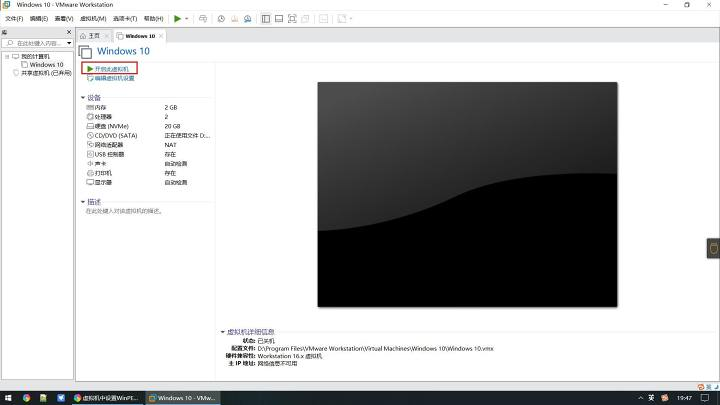Screen dimensions: 720x405
Task: Click the take snapshot clock icon
Action: pyautogui.click(x=221, y=19)
